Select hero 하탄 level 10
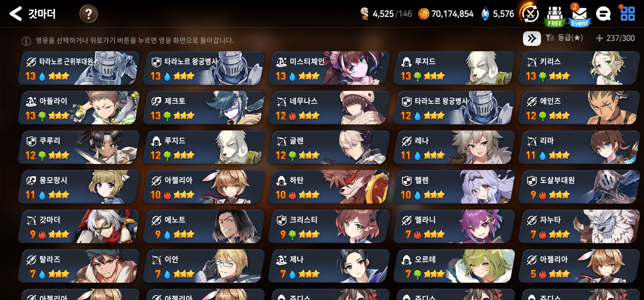 point(329,187)
